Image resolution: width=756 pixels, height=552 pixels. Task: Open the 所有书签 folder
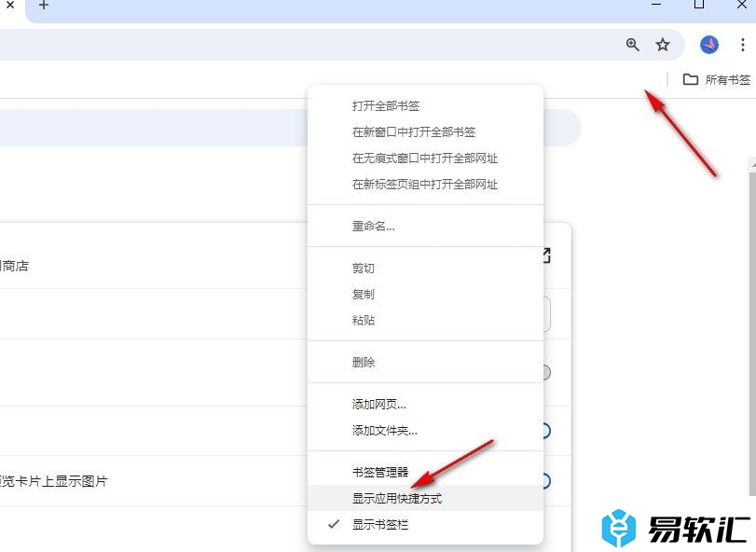point(716,80)
